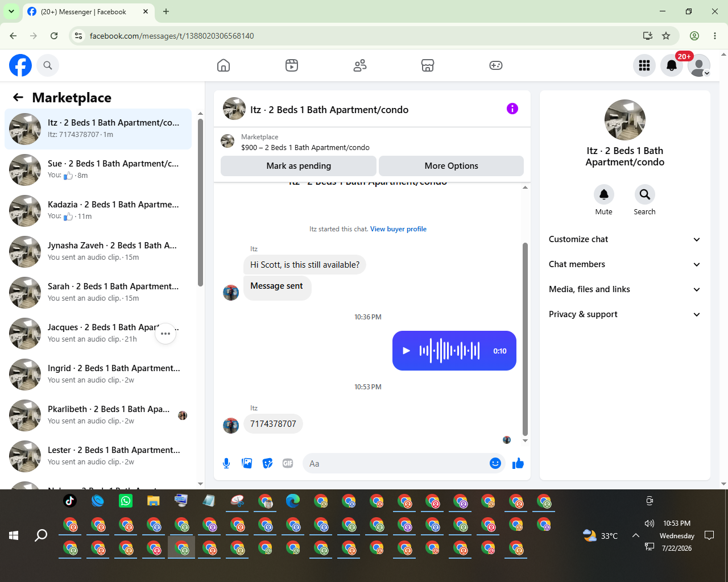Click the voice clip microphone icon
The width and height of the screenshot is (728, 582).
pyautogui.click(x=226, y=463)
